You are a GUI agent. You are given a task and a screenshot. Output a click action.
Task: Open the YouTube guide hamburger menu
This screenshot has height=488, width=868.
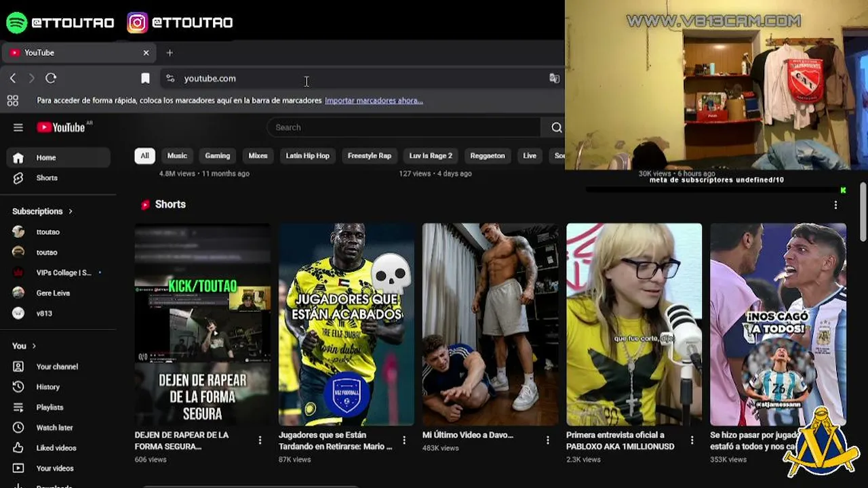[x=18, y=127]
